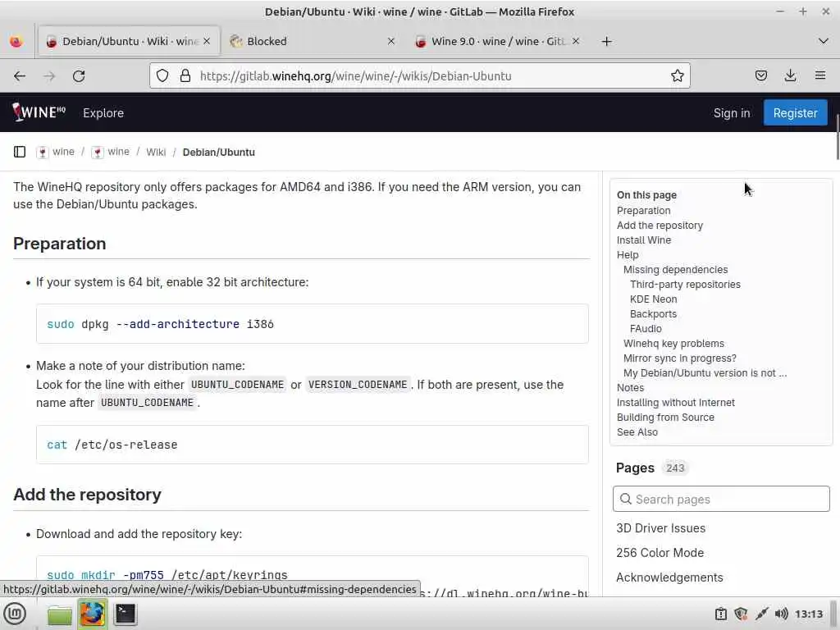Screen dimensions: 840x630
Task: Open the 256 Color Mode page
Action: pyautogui.click(x=660, y=553)
